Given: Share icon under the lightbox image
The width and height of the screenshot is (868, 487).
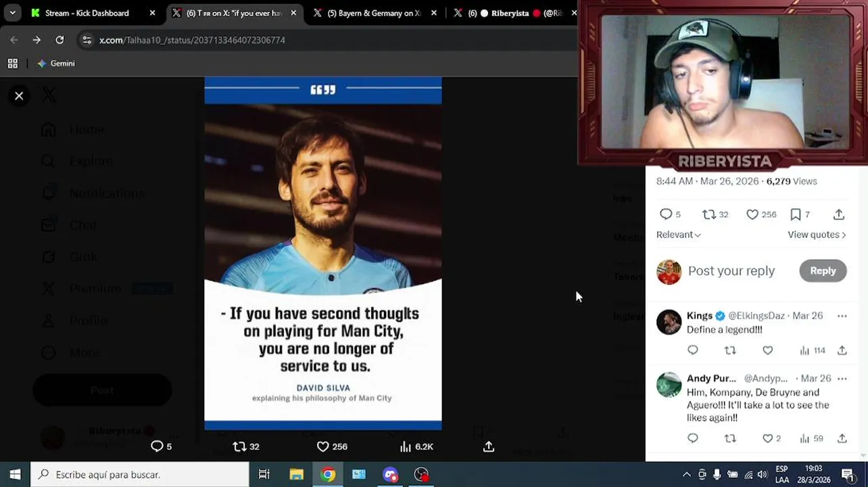Looking at the screenshot, I should 489,446.
